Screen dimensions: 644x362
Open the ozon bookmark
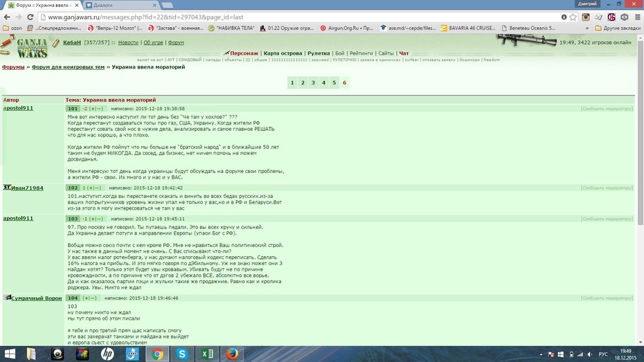[12, 28]
